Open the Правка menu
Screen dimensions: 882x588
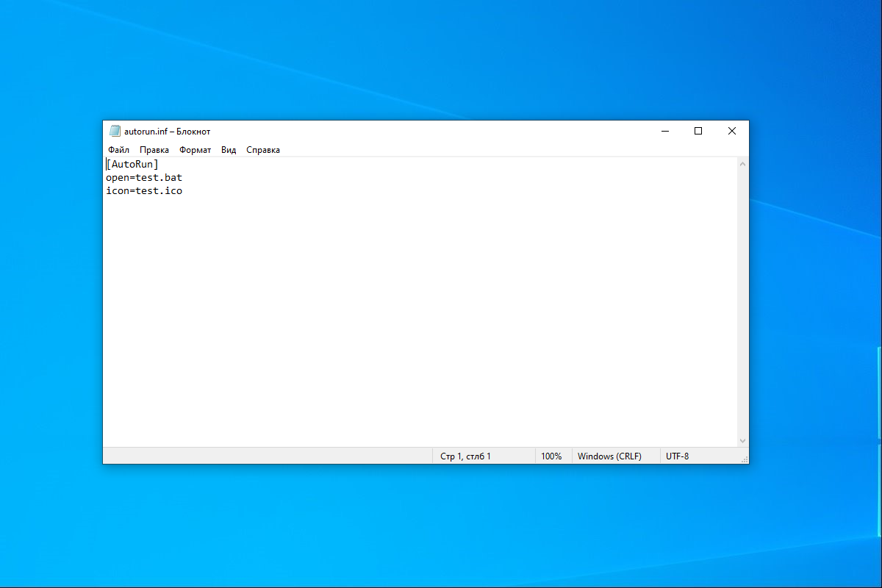[154, 150]
